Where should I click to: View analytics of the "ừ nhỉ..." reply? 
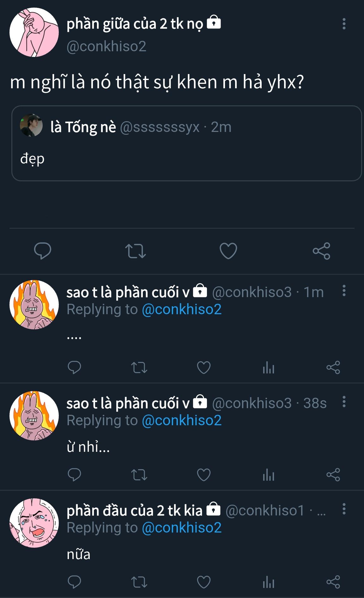click(268, 475)
